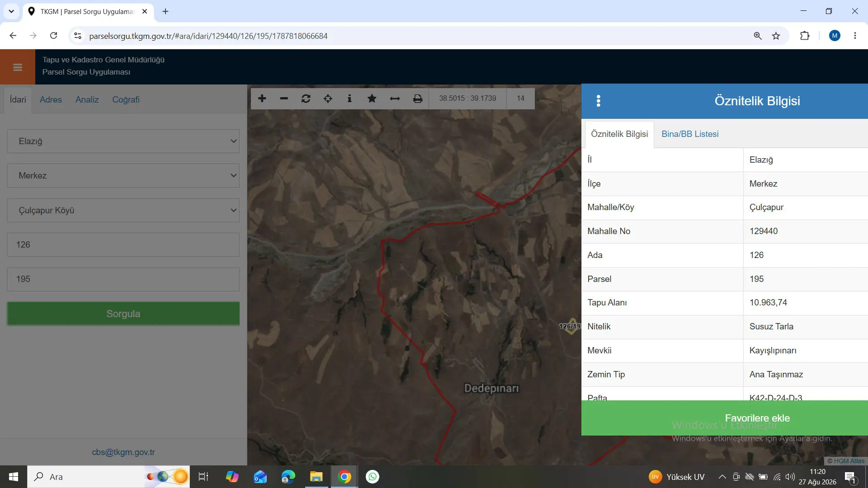This screenshot has width=868, height=488.
Task: Print the map with printer icon
Action: click(x=418, y=99)
